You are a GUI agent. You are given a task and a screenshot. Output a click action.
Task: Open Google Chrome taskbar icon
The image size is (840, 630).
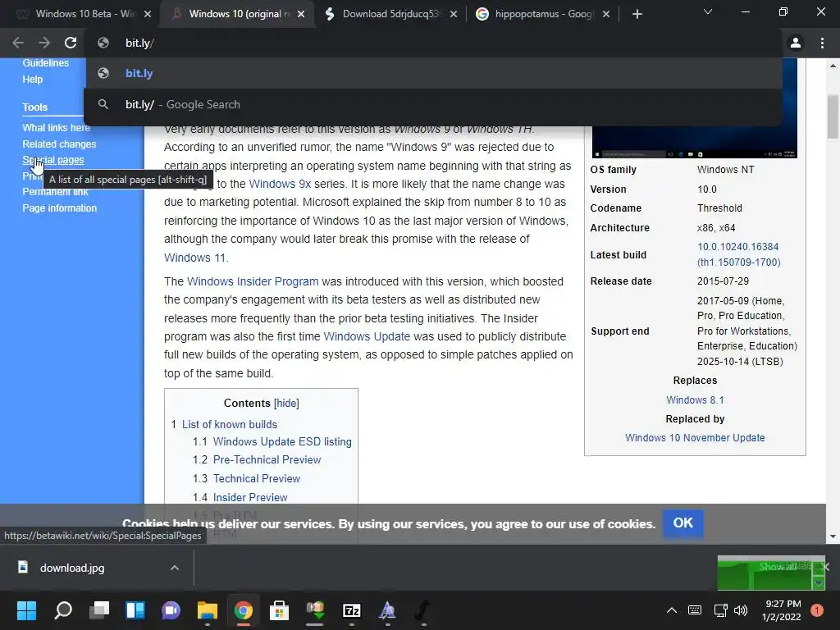pos(243,610)
